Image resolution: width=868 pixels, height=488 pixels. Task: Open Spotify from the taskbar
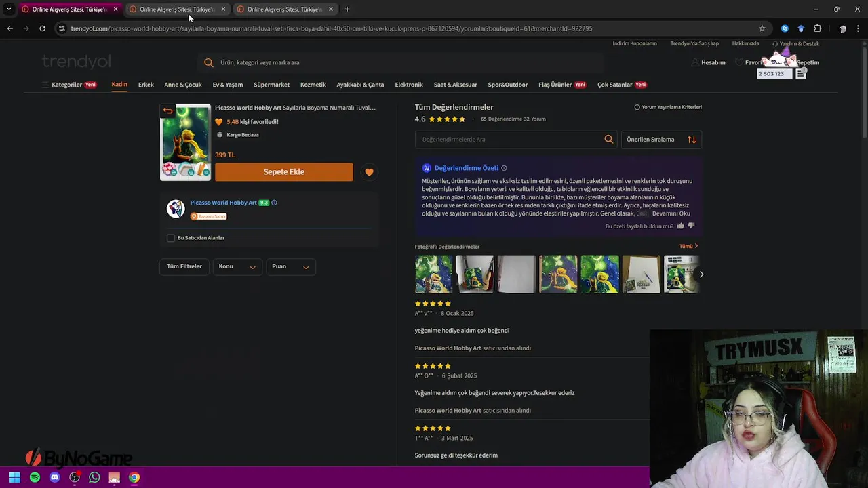point(35,477)
